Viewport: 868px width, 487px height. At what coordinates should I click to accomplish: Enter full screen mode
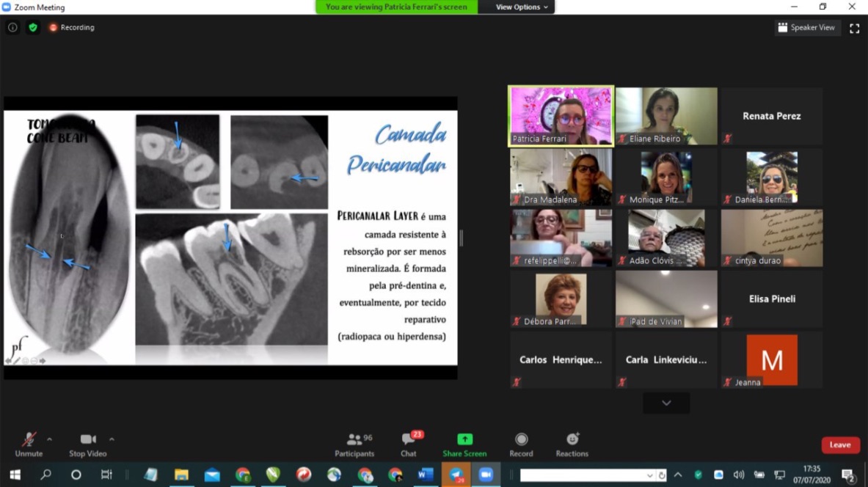[854, 28]
